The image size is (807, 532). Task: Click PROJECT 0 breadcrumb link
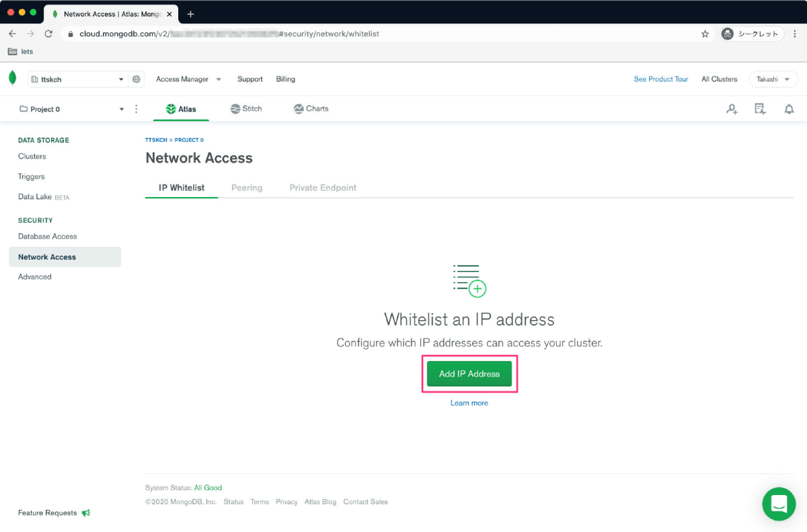(189, 140)
